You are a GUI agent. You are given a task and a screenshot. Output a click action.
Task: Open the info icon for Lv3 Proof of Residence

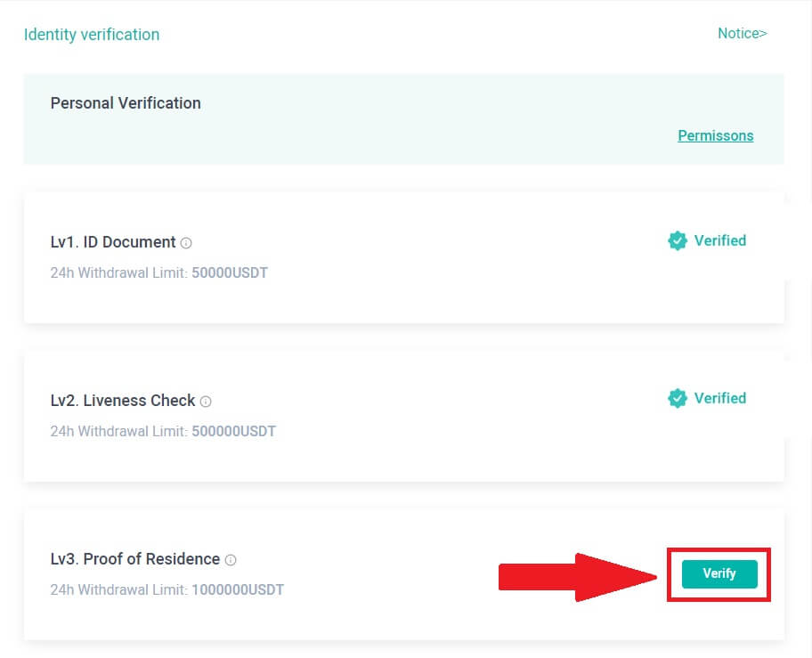coord(230,559)
